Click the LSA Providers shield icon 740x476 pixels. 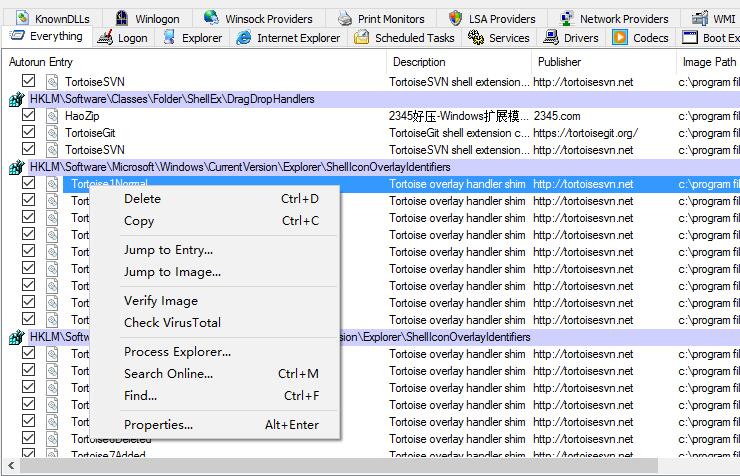pyautogui.click(x=455, y=18)
